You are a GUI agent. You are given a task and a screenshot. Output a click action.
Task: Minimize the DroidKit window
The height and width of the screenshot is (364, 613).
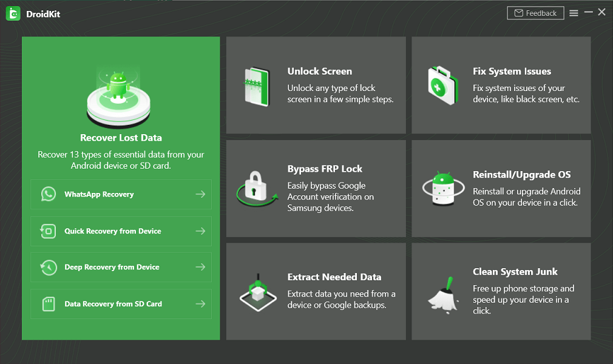point(588,13)
